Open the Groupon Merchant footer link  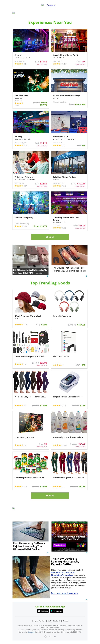point(38,621)
